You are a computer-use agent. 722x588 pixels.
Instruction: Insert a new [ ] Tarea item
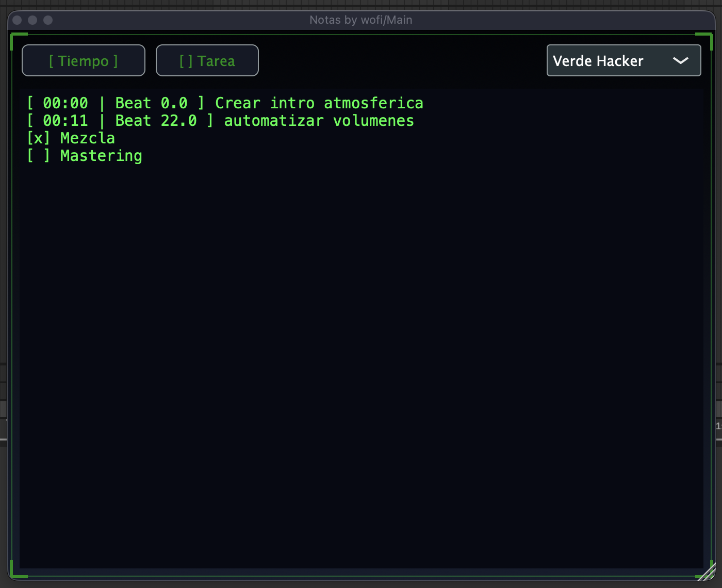(x=207, y=60)
